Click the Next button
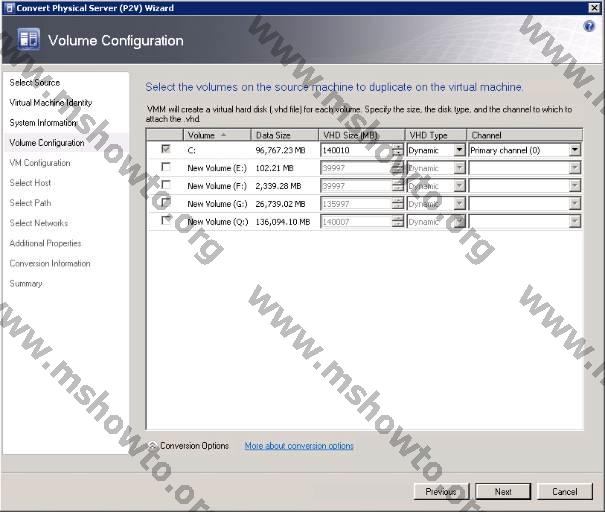The height and width of the screenshot is (512, 605). click(x=503, y=491)
